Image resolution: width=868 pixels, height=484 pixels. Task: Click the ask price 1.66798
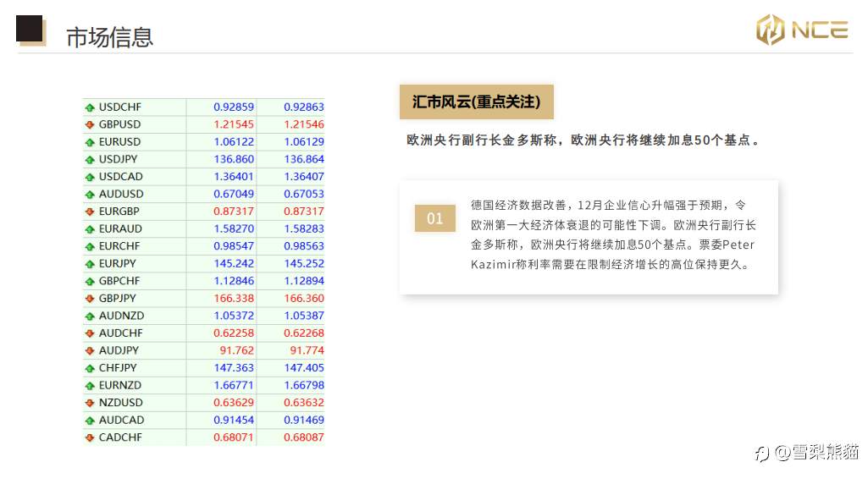coord(304,385)
